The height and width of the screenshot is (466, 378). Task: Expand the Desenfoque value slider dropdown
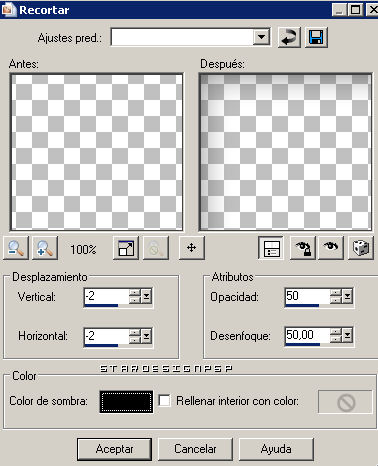pyautogui.click(x=347, y=335)
